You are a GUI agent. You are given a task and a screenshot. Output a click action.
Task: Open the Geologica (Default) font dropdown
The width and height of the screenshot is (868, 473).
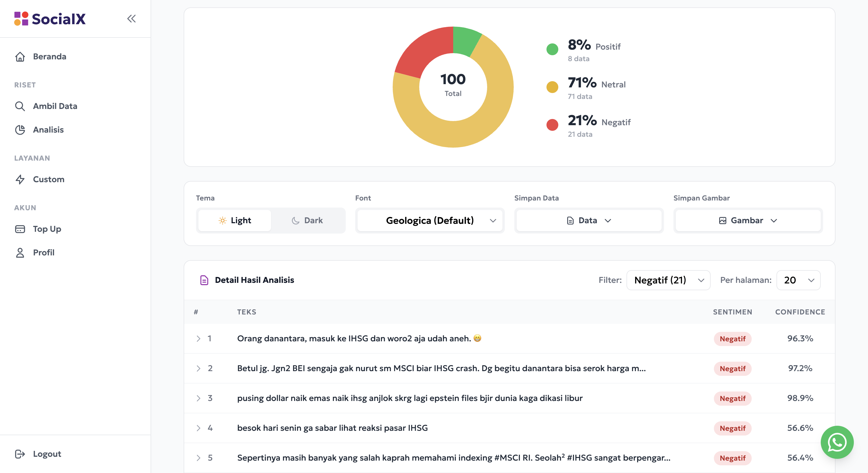tap(430, 220)
